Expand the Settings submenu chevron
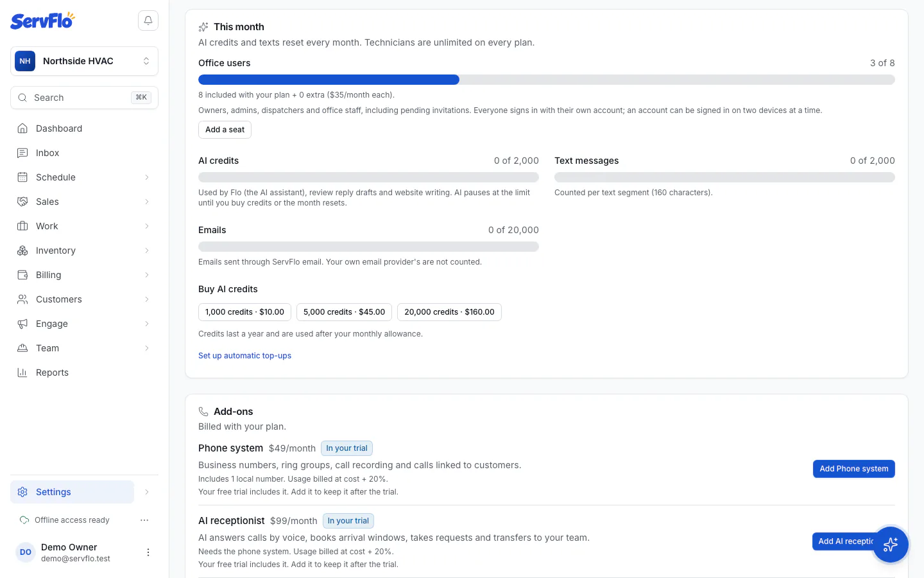The image size is (924, 578). (147, 492)
